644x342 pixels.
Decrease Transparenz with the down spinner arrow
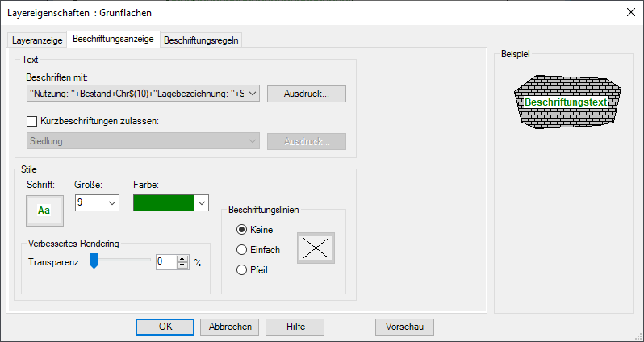tap(182, 265)
